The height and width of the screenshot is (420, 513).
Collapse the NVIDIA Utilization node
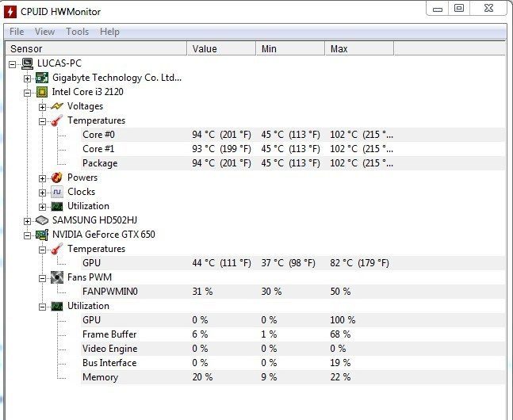42,307
